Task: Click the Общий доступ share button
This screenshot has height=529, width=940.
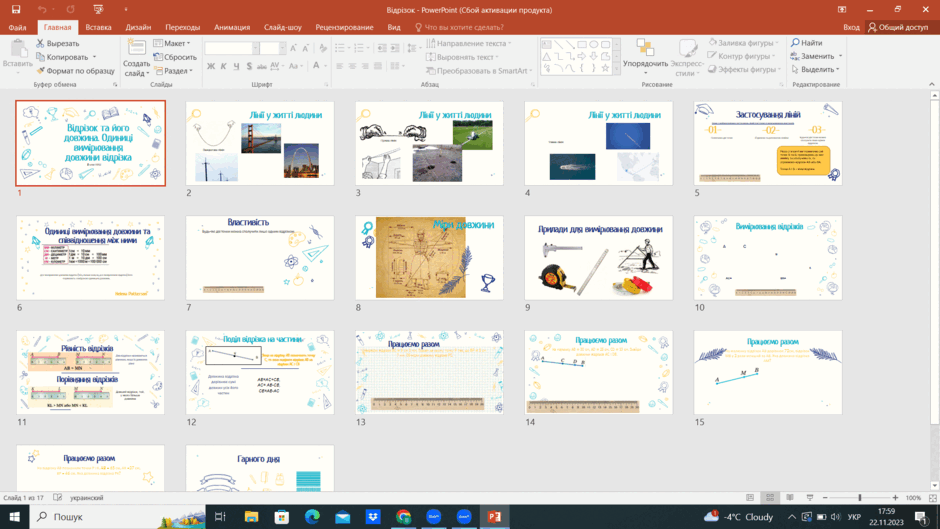Action: coord(897,27)
